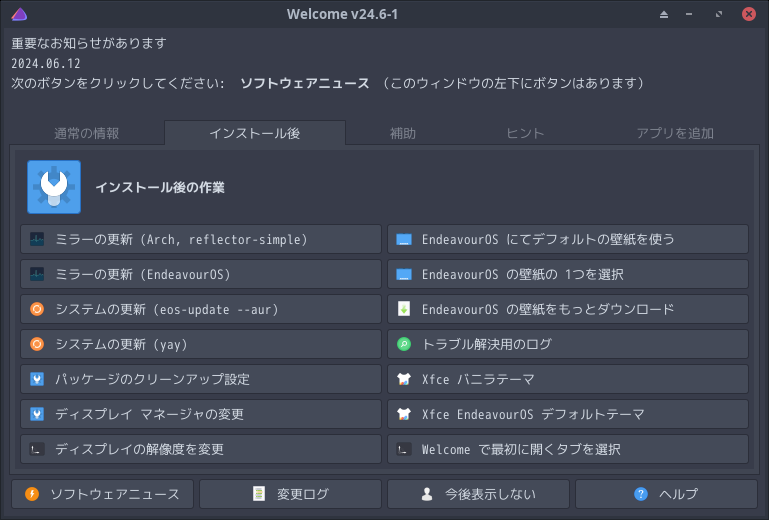Go to the ヒント tab
The height and width of the screenshot is (520, 769).
(525, 133)
